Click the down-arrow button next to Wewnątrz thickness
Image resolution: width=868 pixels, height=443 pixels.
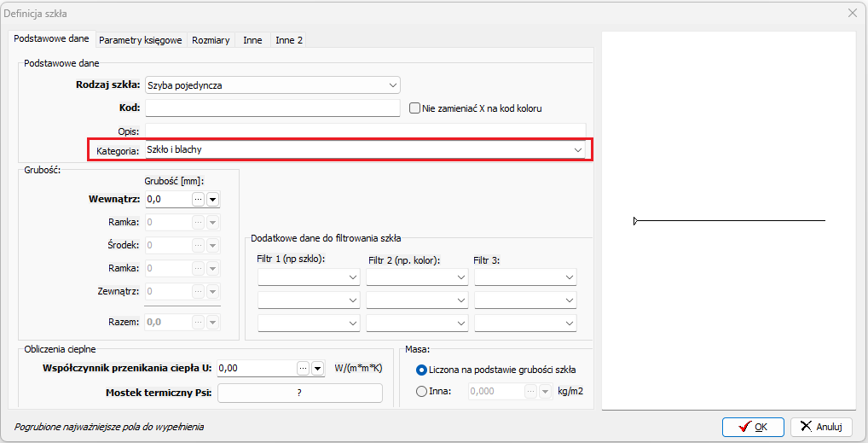pyautogui.click(x=213, y=199)
